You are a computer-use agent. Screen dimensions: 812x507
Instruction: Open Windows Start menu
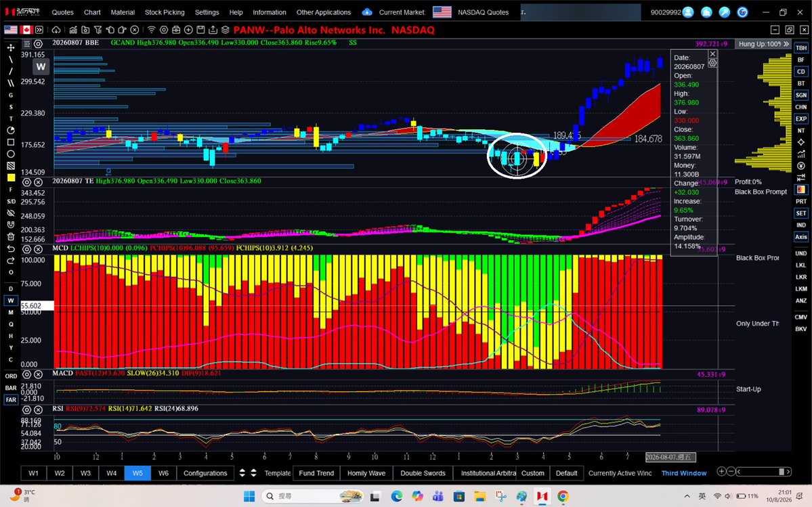249,496
